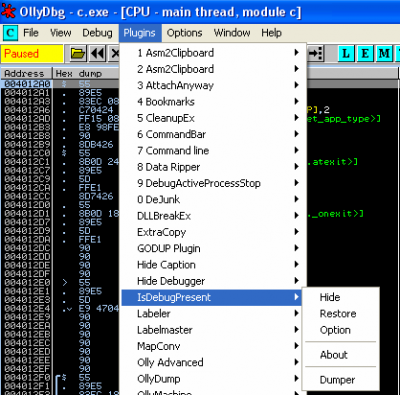Screen dimensions: 400x395
Task: Open the ExtraCopy plugin entry
Action: click(213, 232)
